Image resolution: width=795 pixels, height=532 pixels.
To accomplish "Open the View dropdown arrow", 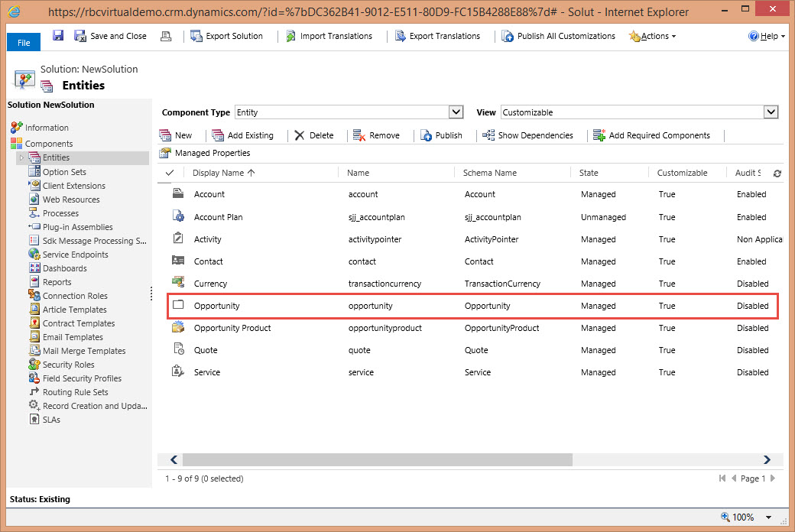I will pyautogui.click(x=771, y=112).
